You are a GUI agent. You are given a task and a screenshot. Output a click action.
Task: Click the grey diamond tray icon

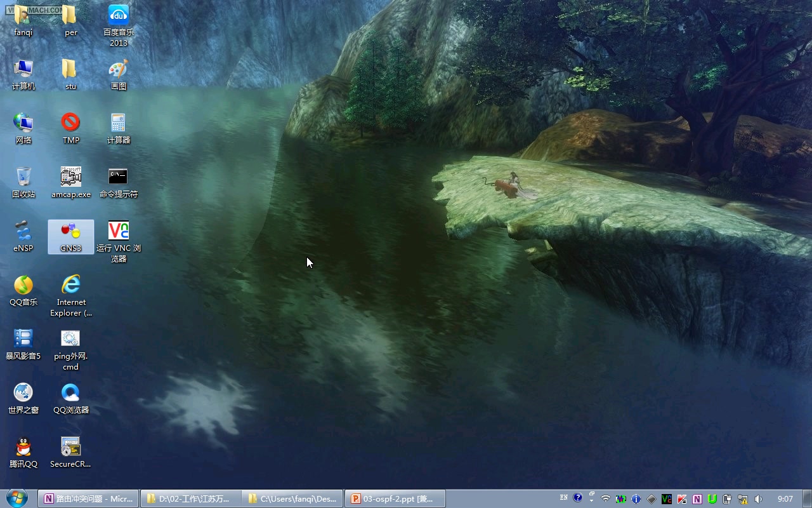click(652, 498)
